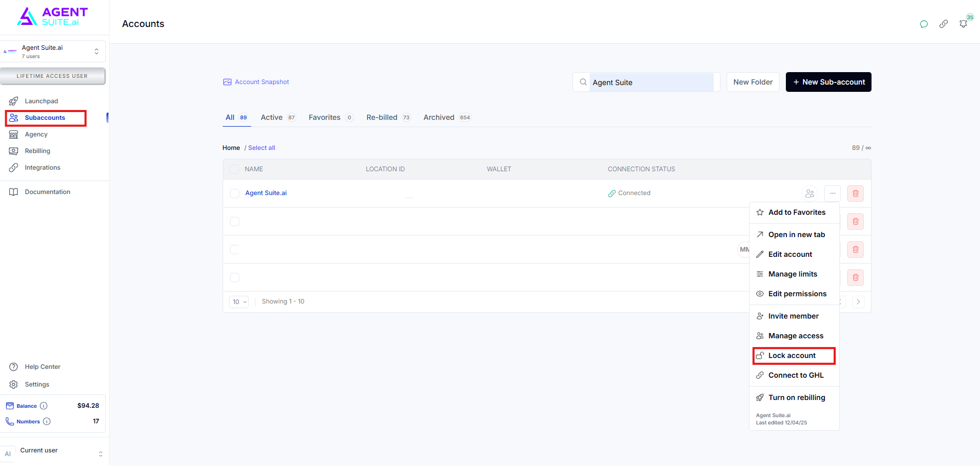The width and height of the screenshot is (980, 468).
Task: Create a New Sub-account
Action: coord(828,82)
